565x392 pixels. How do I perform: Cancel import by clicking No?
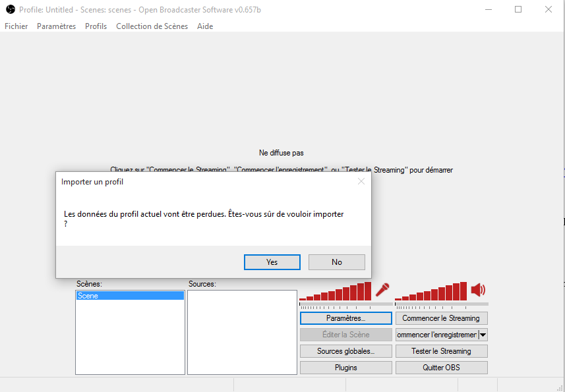point(336,262)
